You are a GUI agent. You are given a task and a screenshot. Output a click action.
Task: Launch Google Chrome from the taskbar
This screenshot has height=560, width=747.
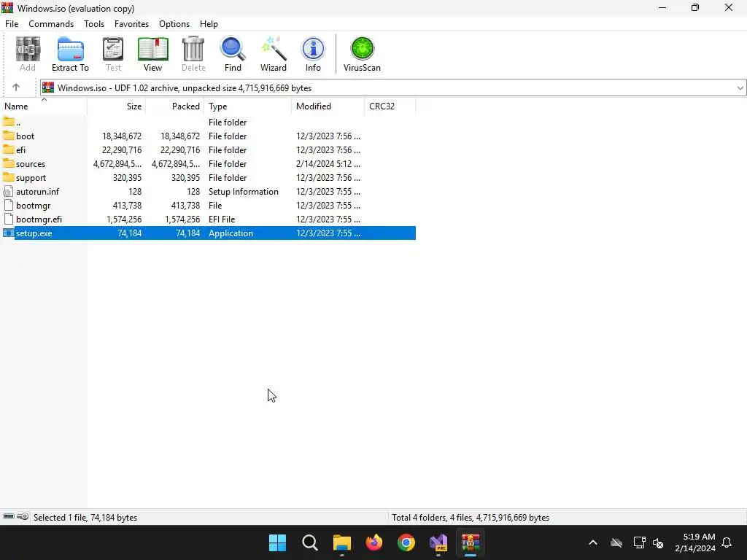pyautogui.click(x=406, y=542)
